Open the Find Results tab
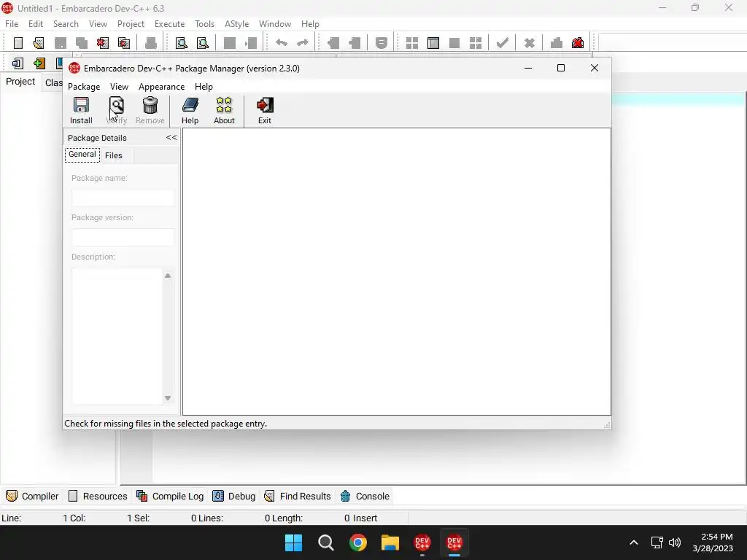747x560 pixels. pos(298,496)
